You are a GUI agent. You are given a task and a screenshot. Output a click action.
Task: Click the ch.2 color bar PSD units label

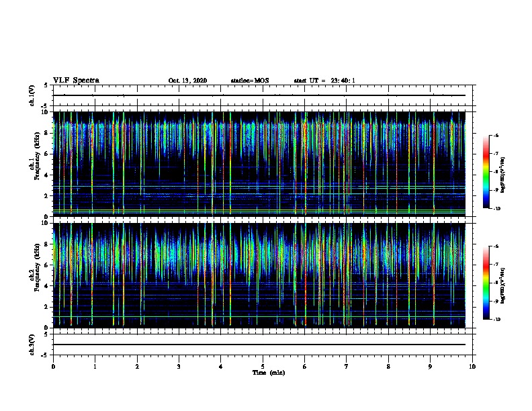(x=503, y=285)
